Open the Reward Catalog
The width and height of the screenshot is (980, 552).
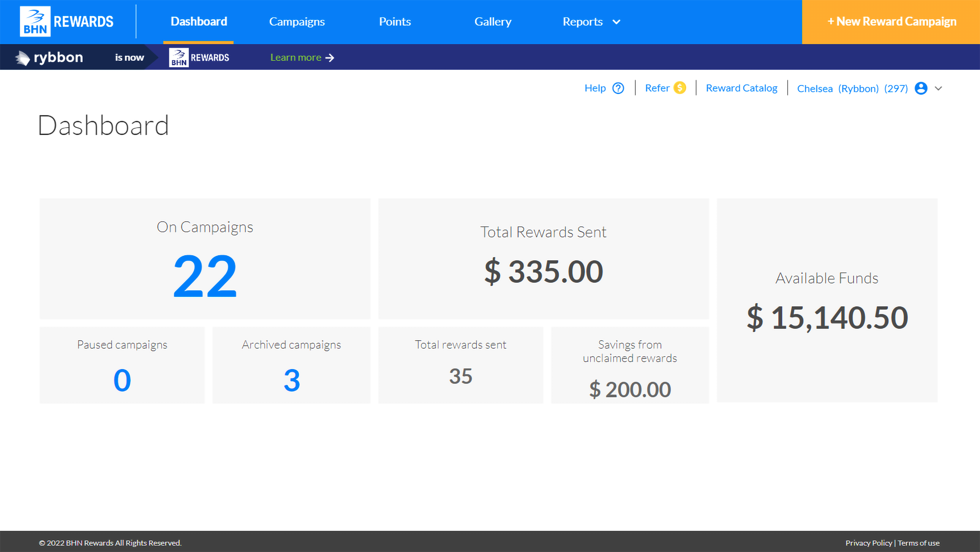741,88
